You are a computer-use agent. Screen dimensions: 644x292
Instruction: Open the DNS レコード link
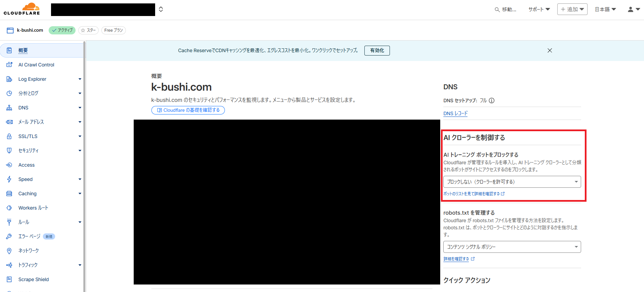click(x=455, y=113)
